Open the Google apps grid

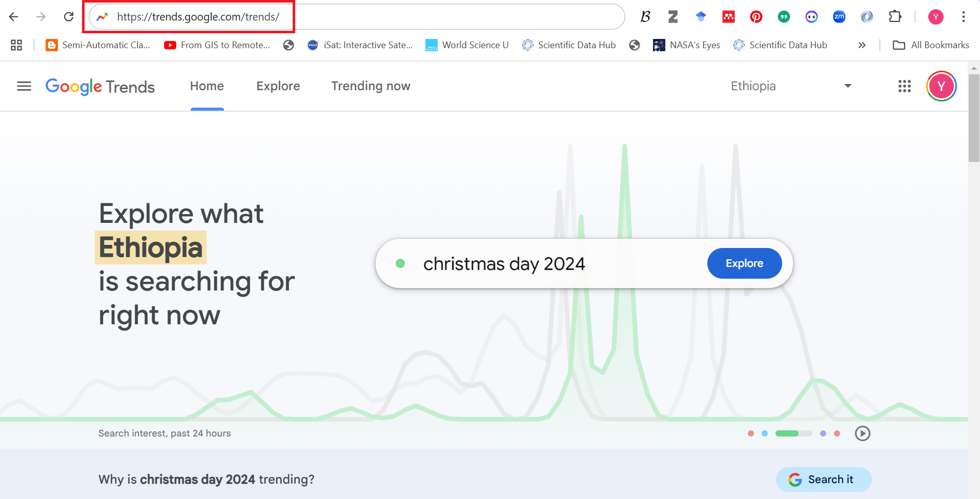905,86
